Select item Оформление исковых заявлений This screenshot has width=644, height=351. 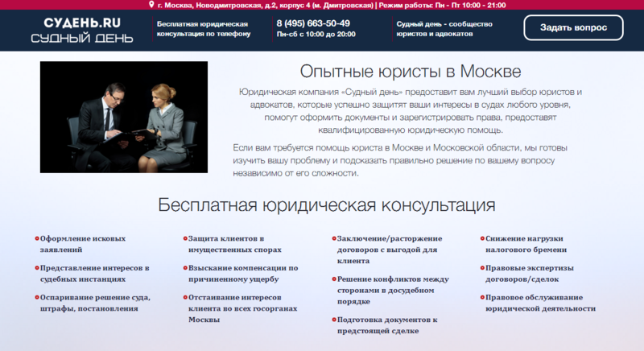(83, 244)
